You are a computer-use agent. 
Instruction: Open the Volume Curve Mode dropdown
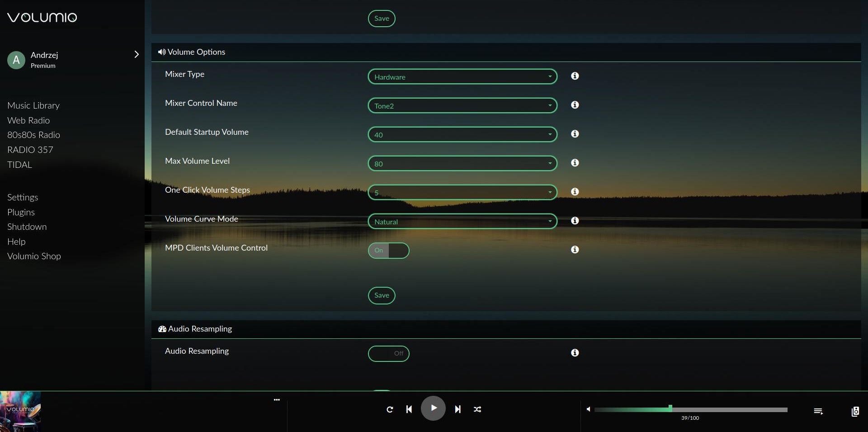462,222
